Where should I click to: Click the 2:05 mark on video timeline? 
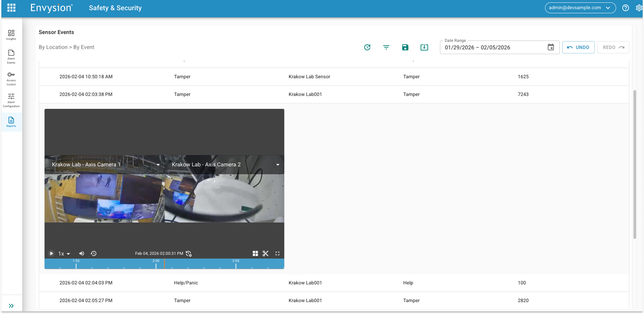coord(236,265)
